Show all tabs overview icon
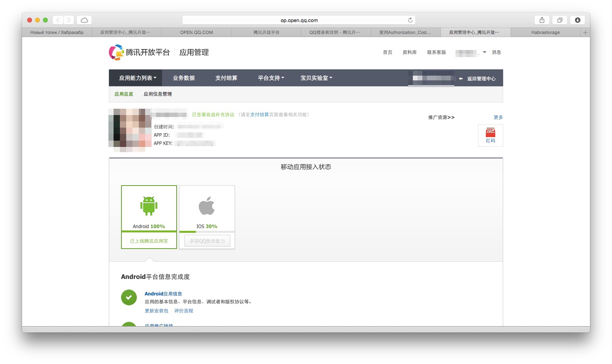Screen dimensions: 612x364 click(560, 20)
